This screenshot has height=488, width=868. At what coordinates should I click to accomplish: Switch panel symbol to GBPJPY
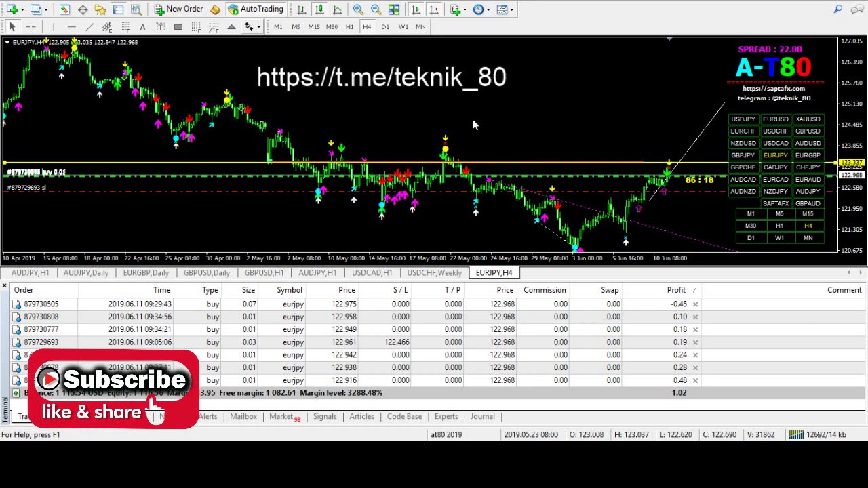[x=743, y=155]
